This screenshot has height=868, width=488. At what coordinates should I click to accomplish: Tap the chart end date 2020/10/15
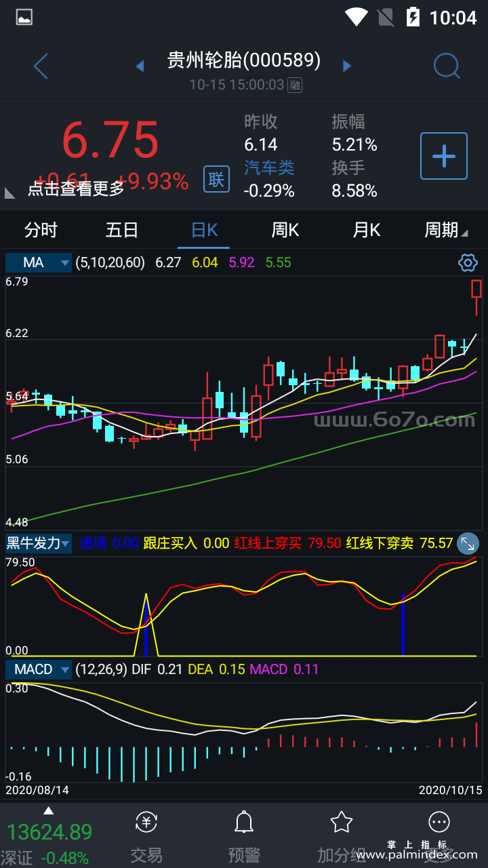450,790
